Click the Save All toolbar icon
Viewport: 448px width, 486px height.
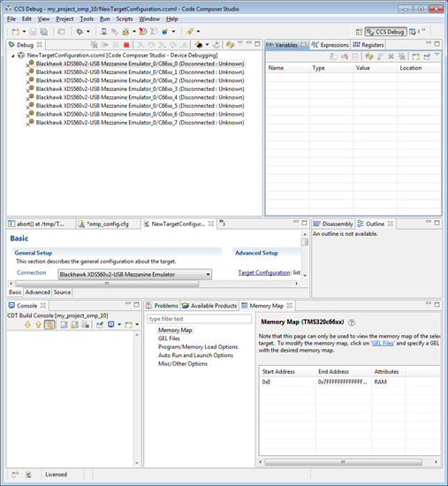[x=44, y=32]
